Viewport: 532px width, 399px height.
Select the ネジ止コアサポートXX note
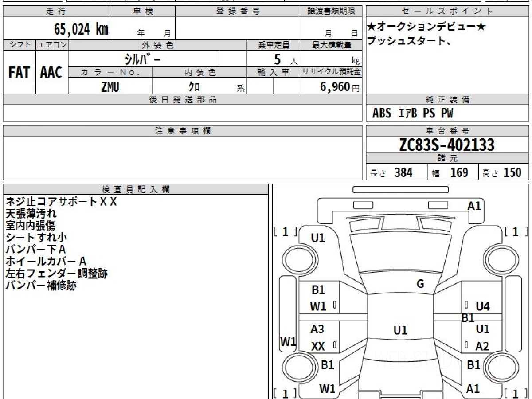pyautogui.click(x=61, y=202)
